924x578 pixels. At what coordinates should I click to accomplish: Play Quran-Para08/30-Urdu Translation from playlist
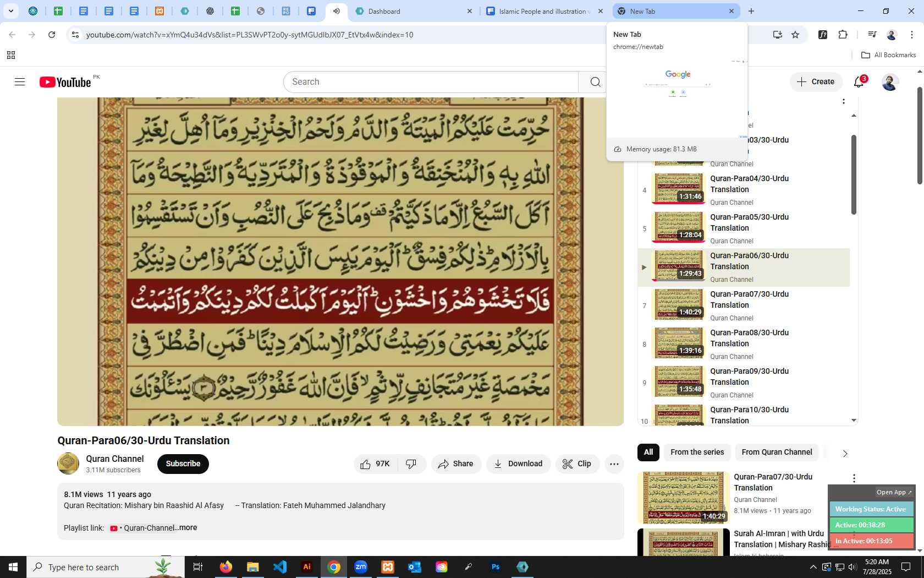pyautogui.click(x=744, y=345)
